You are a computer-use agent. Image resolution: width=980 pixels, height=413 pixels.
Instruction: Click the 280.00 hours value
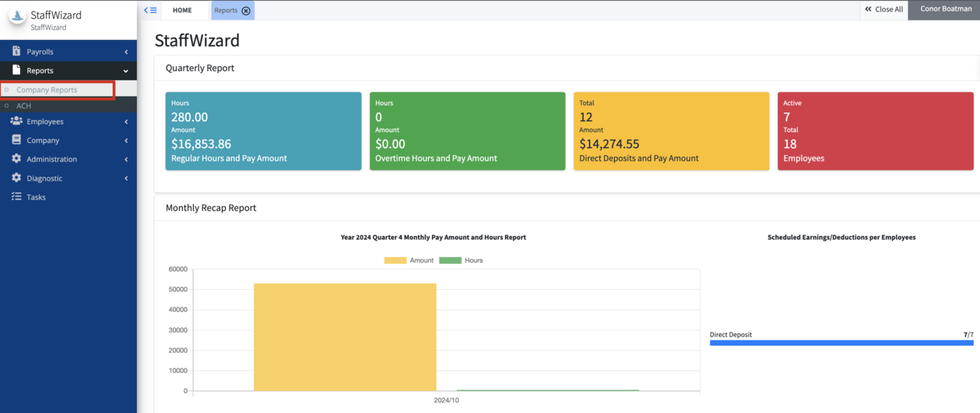pyautogui.click(x=189, y=117)
